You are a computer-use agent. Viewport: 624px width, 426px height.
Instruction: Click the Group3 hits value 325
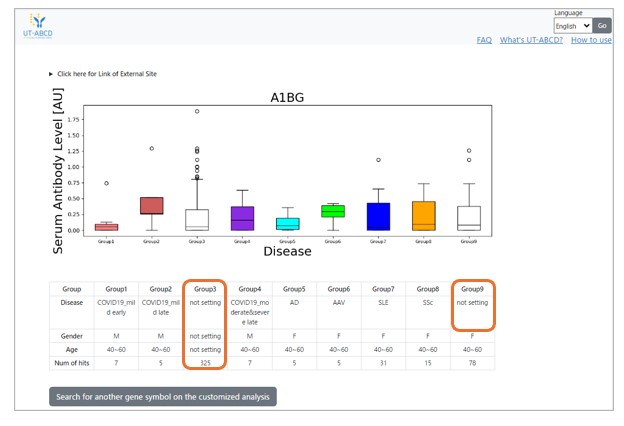pos(205,362)
